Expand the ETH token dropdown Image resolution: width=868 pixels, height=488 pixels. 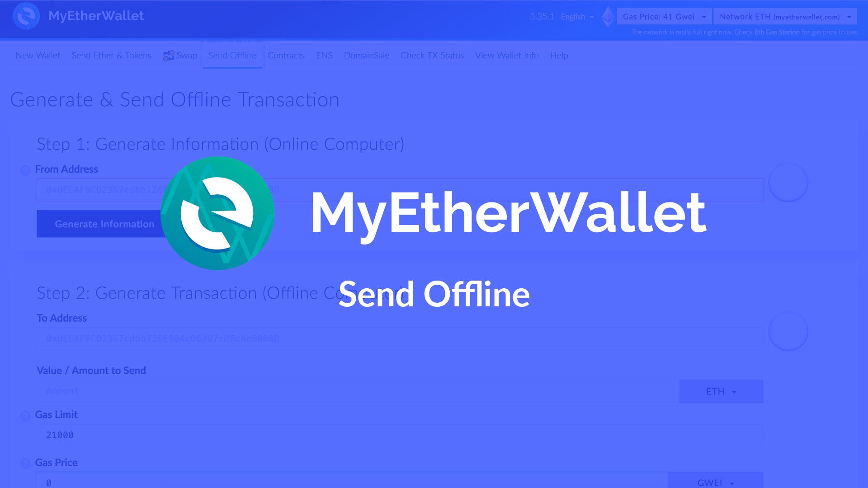point(721,391)
